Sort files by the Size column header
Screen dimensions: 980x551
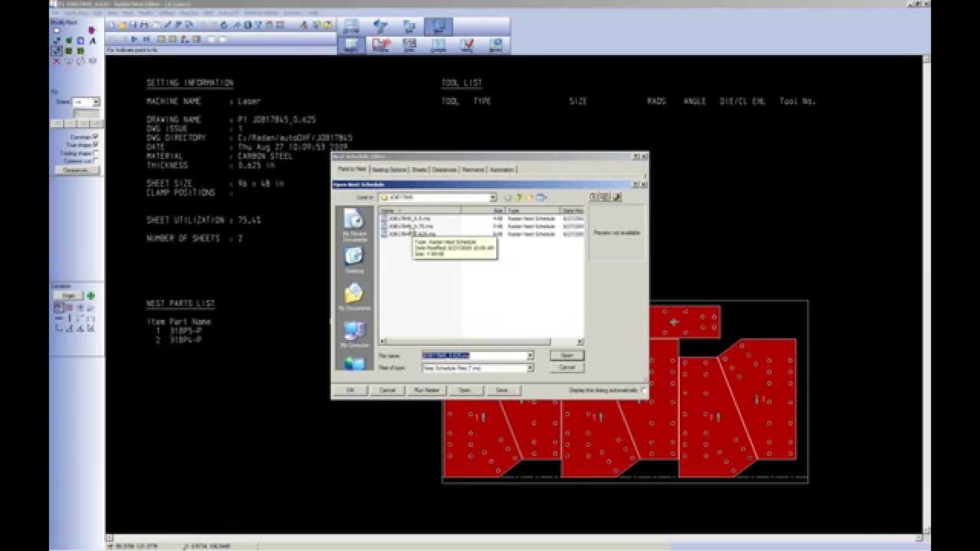pos(483,210)
